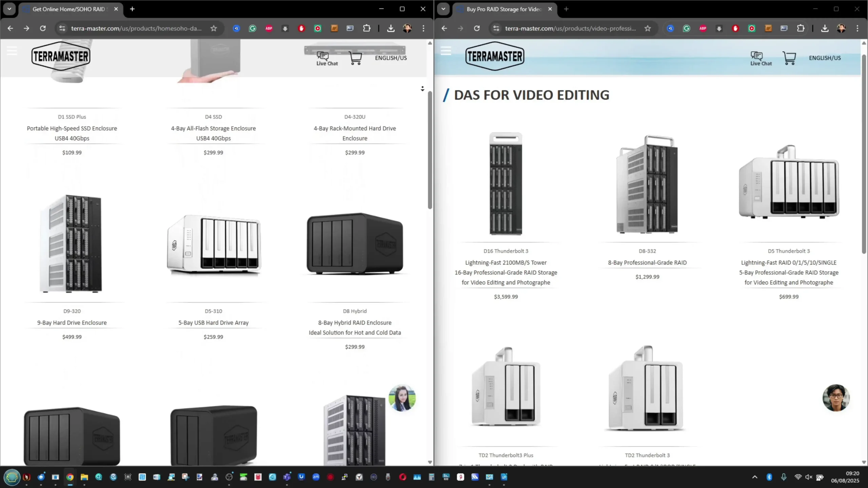
Task: Go back in right browser window
Action: pyautogui.click(x=444, y=28)
